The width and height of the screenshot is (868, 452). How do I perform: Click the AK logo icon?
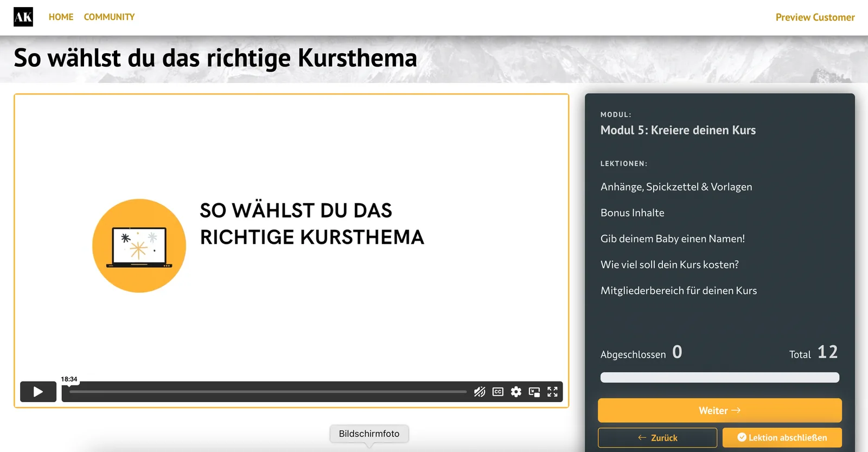point(23,17)
